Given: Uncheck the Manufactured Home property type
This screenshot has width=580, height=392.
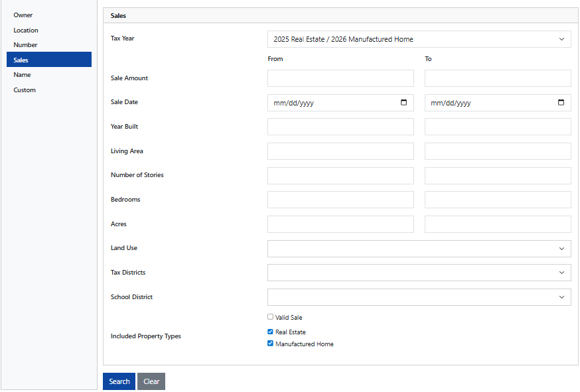Looking at the screenshot, I should pos(270,344).
